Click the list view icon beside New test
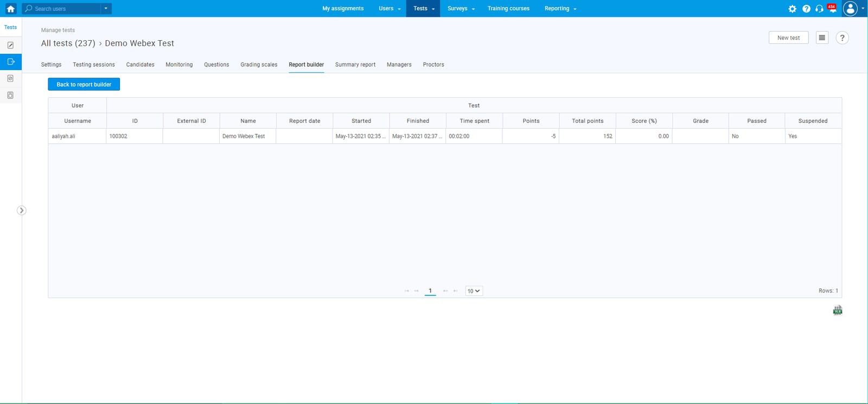868x404 pixels. (822, 38)
